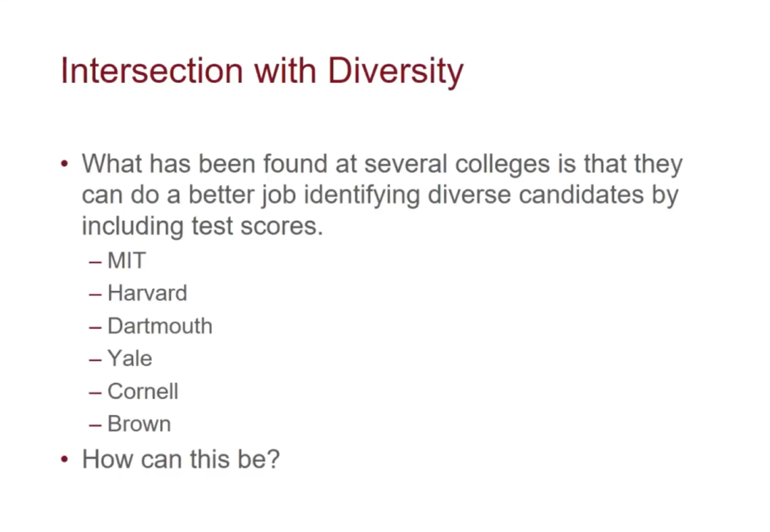Click the Brown list item
The height and width of the screenshot is (532, 770).
pos(140,424)
